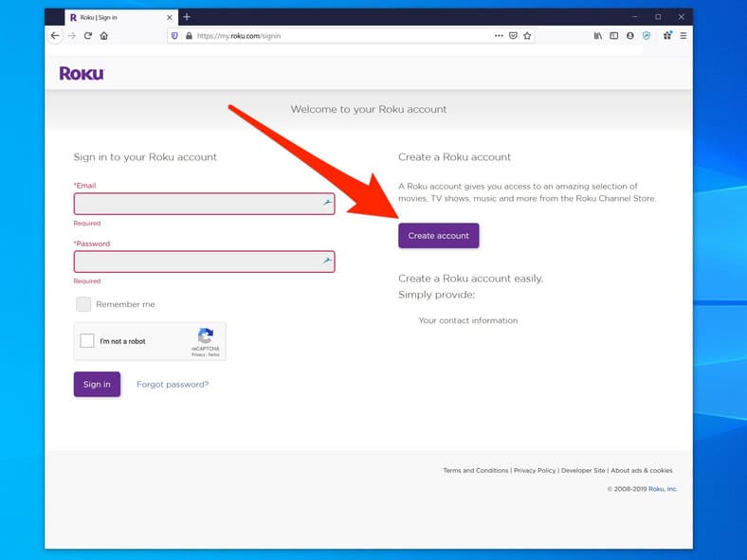Open About ads & cookies link
Image resolution: width=747 pixels, height=560 pixels.
pos(642,471)
